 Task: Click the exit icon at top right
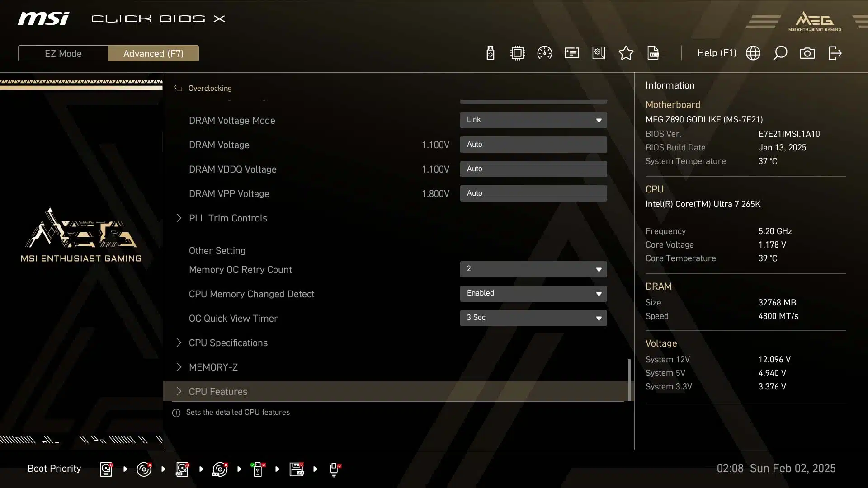pyautogui.click(x=835, y=53)
